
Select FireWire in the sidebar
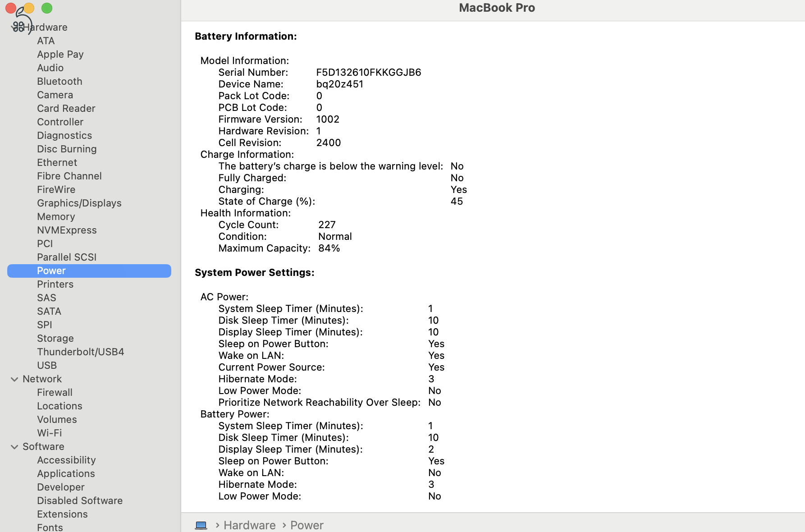[x=56, y=190]
